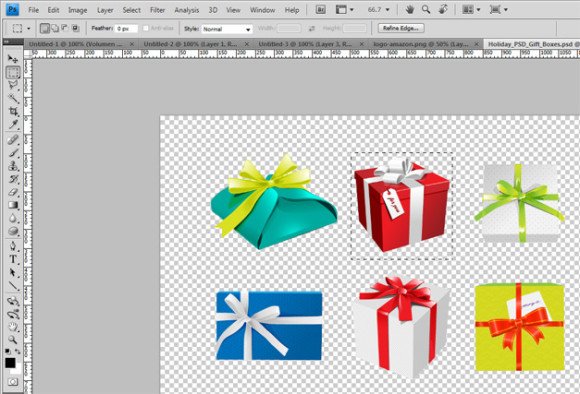
Task: Open the Filter menu
Action: coord(157,10)
